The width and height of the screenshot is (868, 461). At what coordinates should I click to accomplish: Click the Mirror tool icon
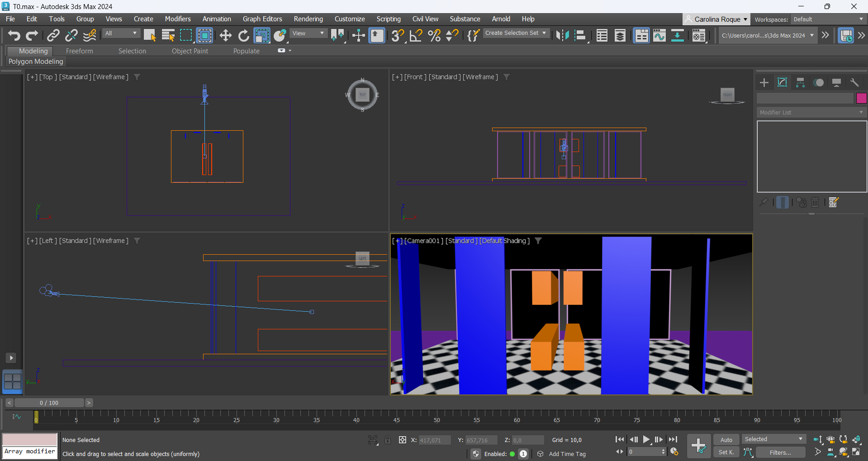[562, 35]
